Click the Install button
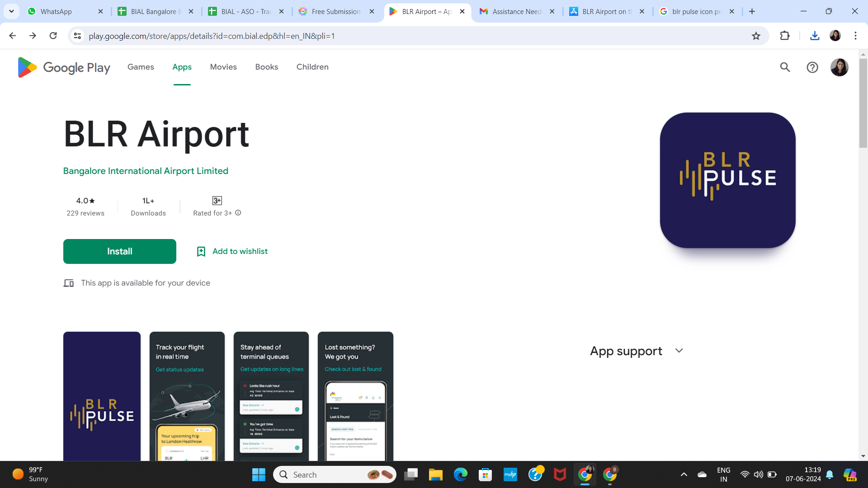 pyautogui.click(x=120, y=251)
